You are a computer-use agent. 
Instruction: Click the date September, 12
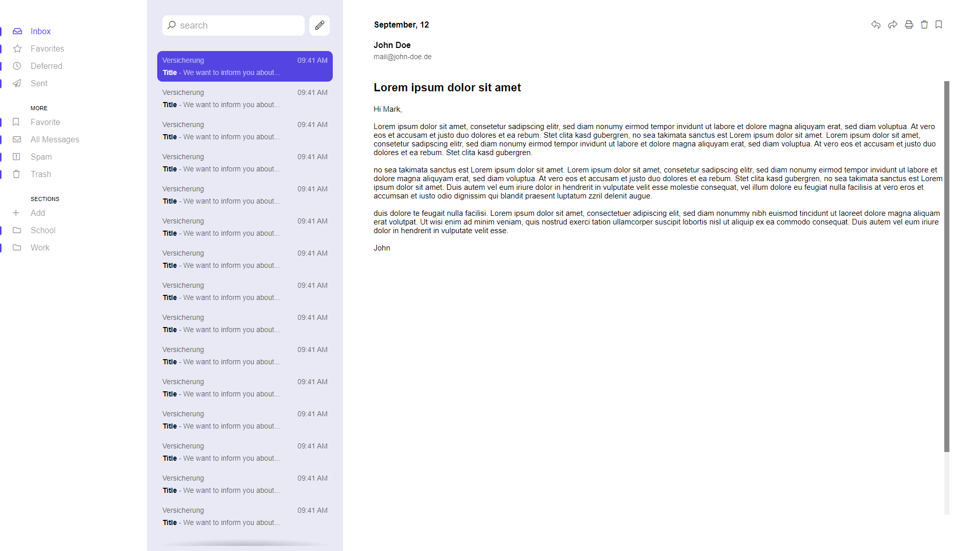[401, 24]
